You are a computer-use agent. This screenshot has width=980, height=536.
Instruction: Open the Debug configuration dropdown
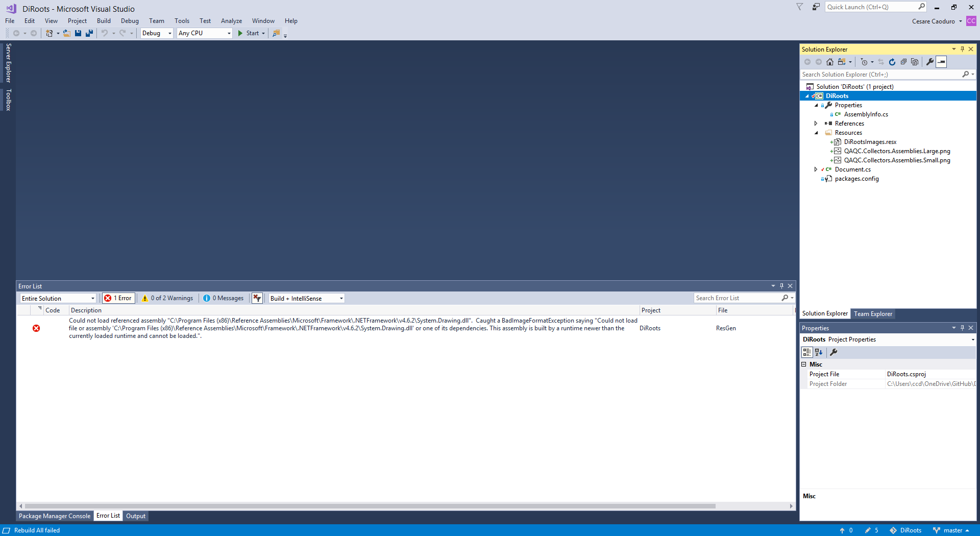click(x=157, y=33)
